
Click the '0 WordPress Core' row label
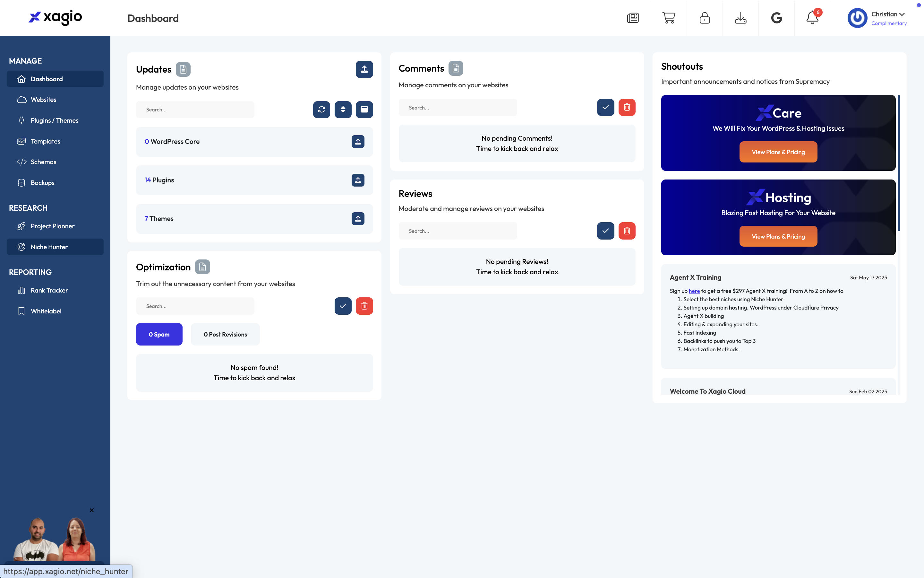click(172, 141)
